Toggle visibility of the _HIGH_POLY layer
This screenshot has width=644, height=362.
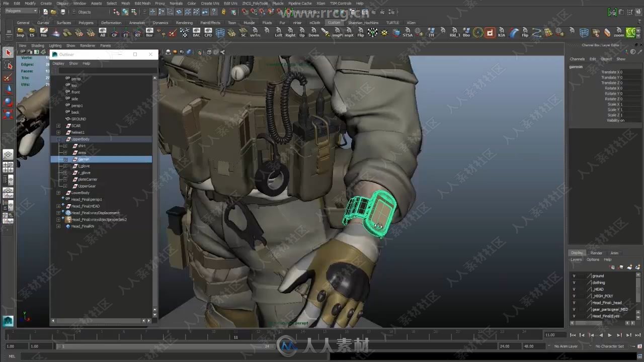coord(574,296)
